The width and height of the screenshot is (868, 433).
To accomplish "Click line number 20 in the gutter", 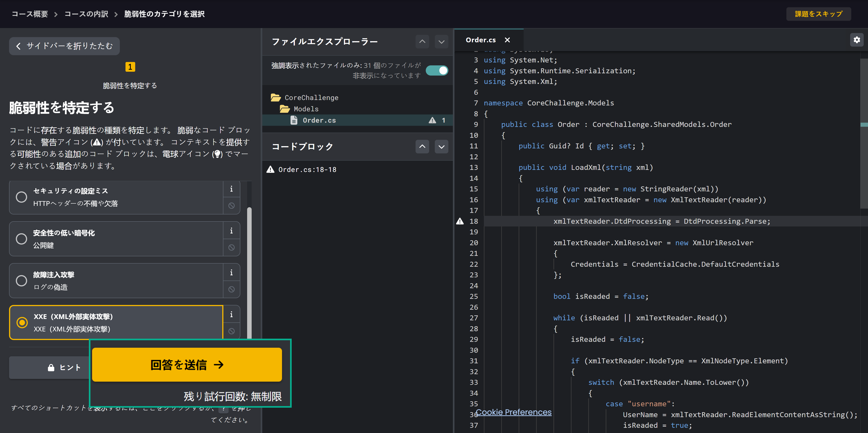I will coord(474,243).
